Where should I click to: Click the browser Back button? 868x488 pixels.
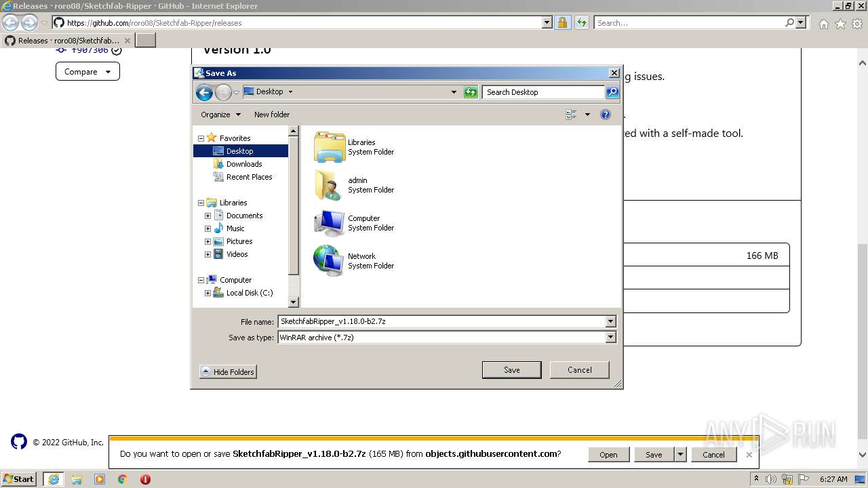tap(10, 22)
